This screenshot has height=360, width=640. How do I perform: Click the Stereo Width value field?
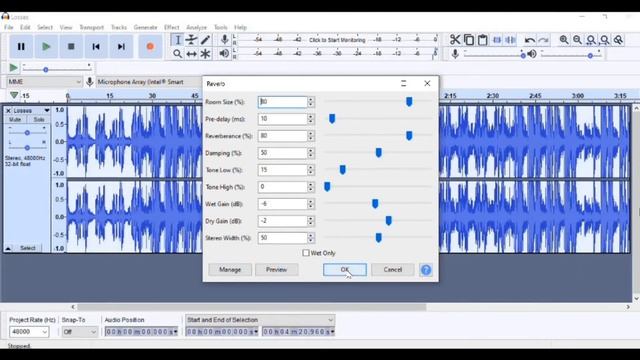282,238
